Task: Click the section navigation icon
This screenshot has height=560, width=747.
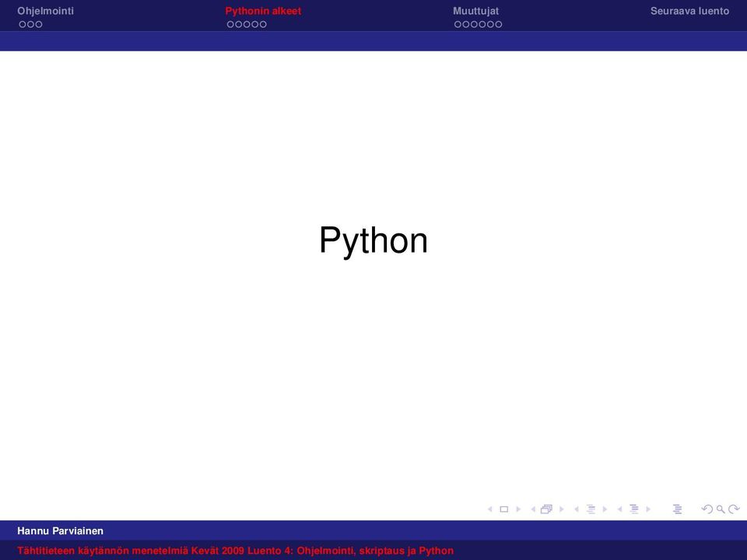Action: pos(634,509)
